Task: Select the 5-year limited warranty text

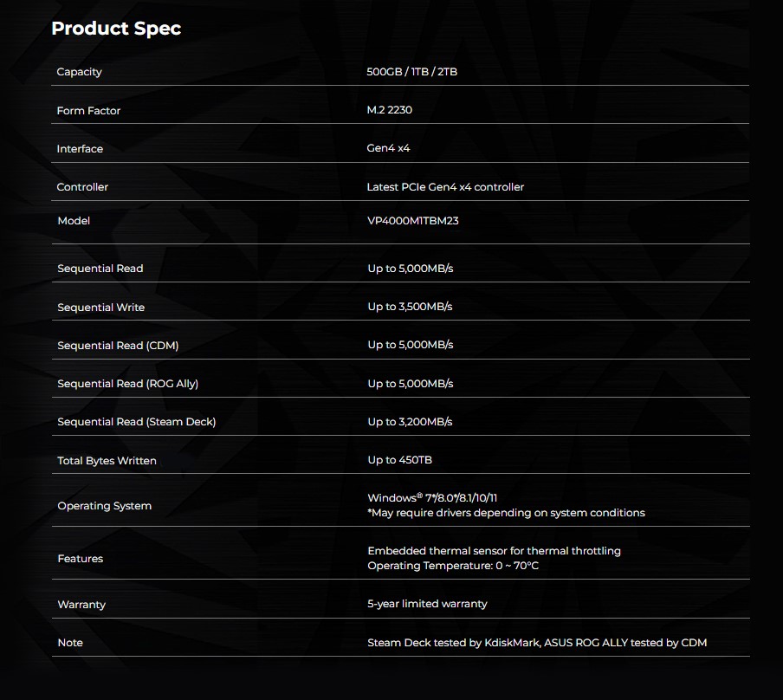Action: (427, 604)
